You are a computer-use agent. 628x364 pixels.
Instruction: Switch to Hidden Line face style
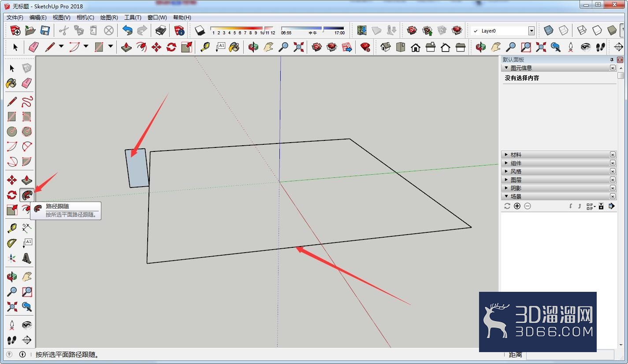point(597,30)
